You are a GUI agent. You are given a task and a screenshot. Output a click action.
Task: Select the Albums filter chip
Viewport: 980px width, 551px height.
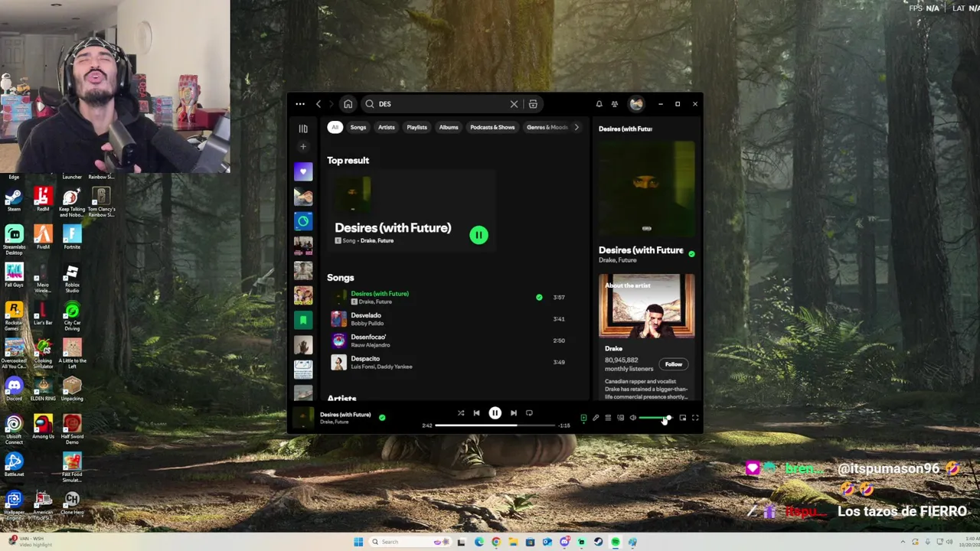(x=449, y=127)
